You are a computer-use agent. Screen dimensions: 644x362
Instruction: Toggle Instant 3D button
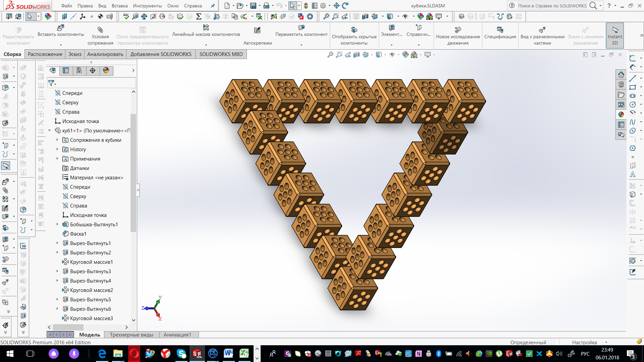615,35
